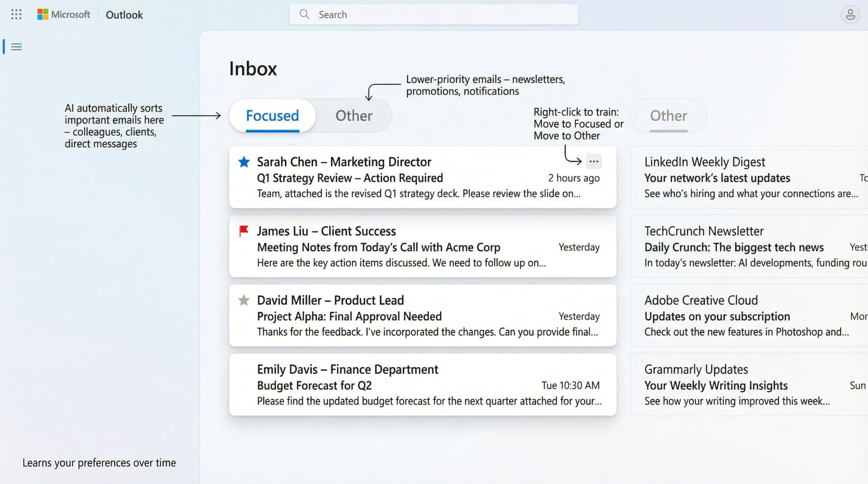868x484 pixels.
Task: Switch to the Focused tab
Action: (272, 116)
